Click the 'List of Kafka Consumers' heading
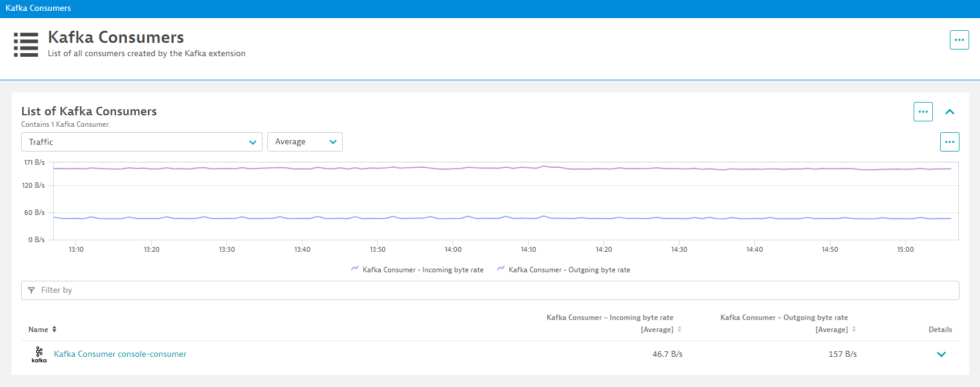Screen dimensions: 980x387 (89, 111)
